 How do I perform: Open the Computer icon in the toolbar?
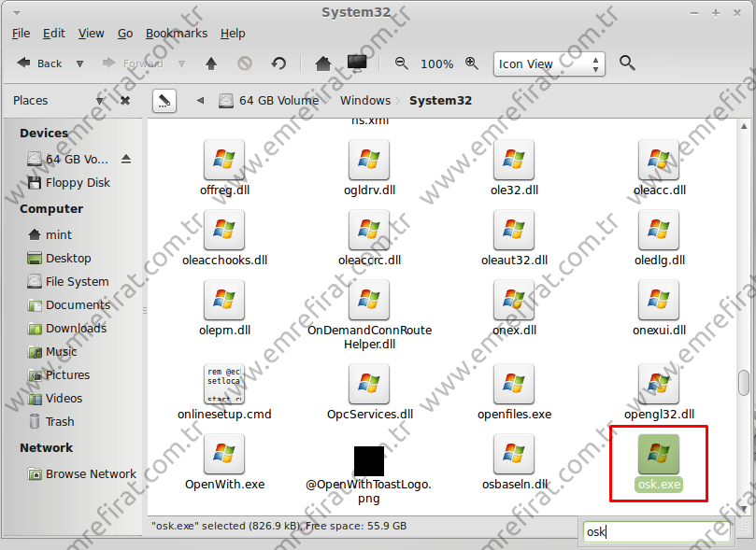[357, 63]
